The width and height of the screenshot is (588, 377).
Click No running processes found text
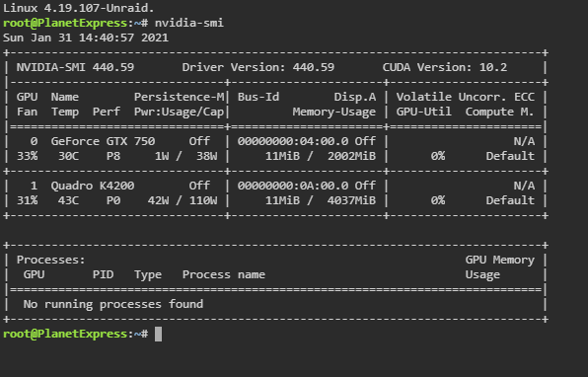pos(113,304)
